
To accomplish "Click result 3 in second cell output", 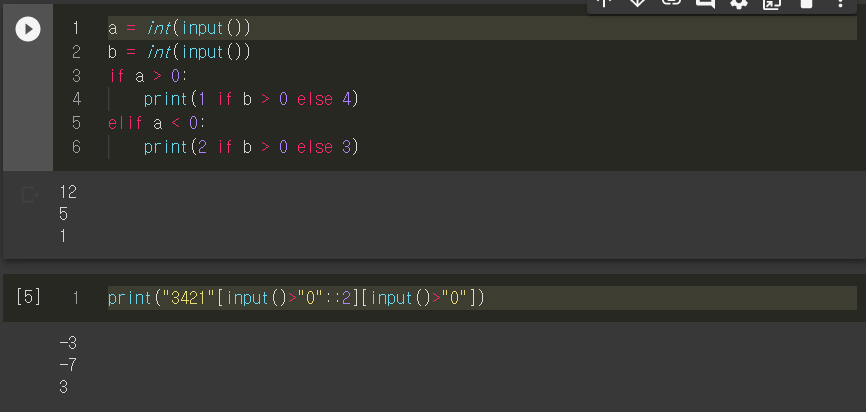I will click(64, 387).
